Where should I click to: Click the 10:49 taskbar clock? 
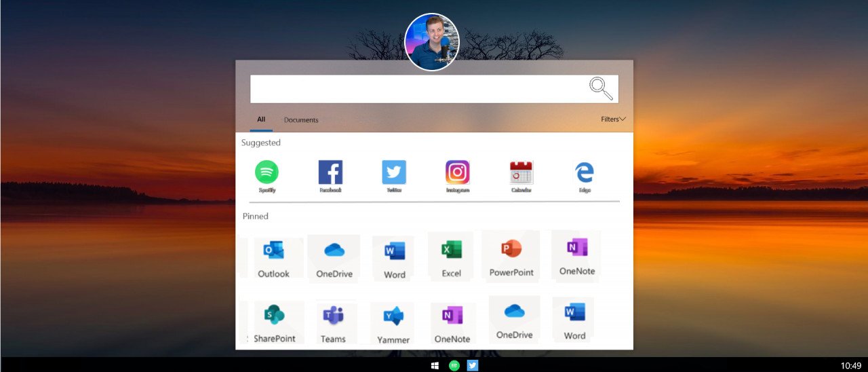click(x=850, y=366)
